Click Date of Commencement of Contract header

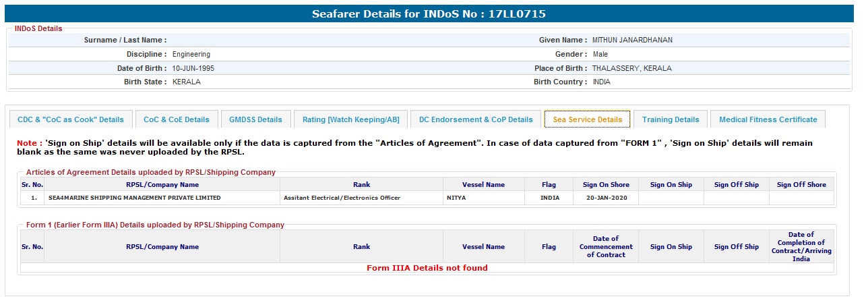click(x=606, y=247)
